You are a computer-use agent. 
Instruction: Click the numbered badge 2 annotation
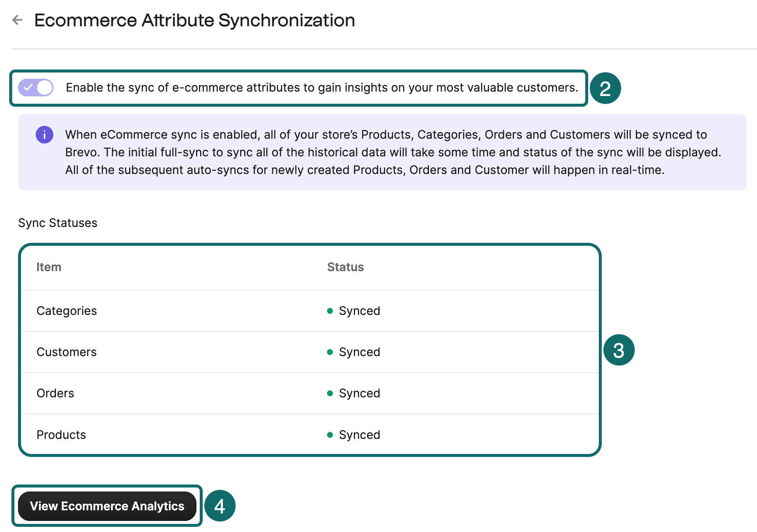click(x=605, y=88)
